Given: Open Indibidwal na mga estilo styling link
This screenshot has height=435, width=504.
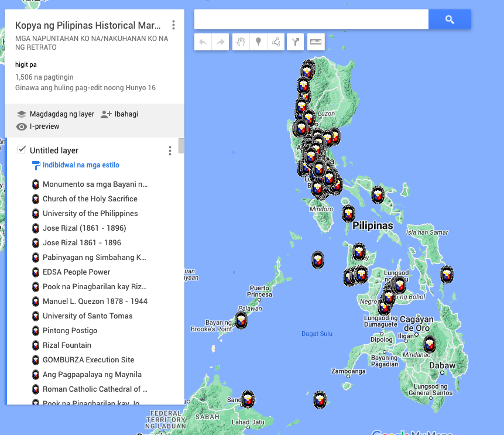Looking at the screenshot, I should click(81, 165).
